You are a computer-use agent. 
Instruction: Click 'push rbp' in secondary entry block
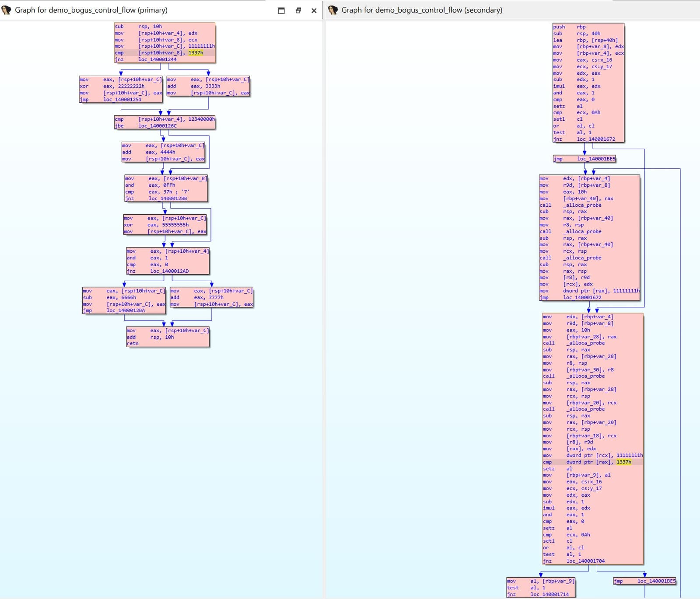point(569,27)
